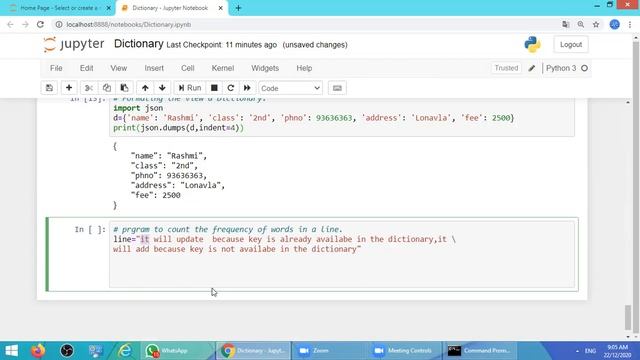Insert a cell below with plus icon
640x360 pixels.
coord(69,88)
